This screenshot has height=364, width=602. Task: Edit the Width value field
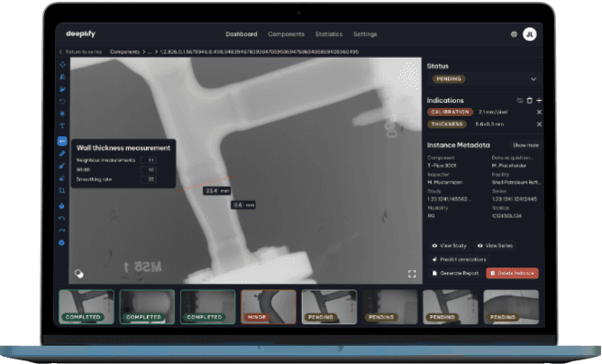click(x=149, y=169)
